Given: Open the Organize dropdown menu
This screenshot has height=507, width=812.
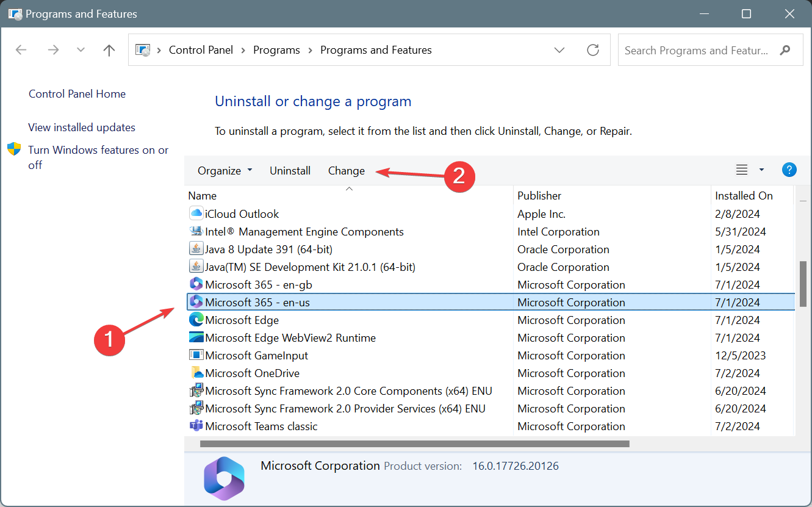Looking at the screenshot, I should pos(225,171).
